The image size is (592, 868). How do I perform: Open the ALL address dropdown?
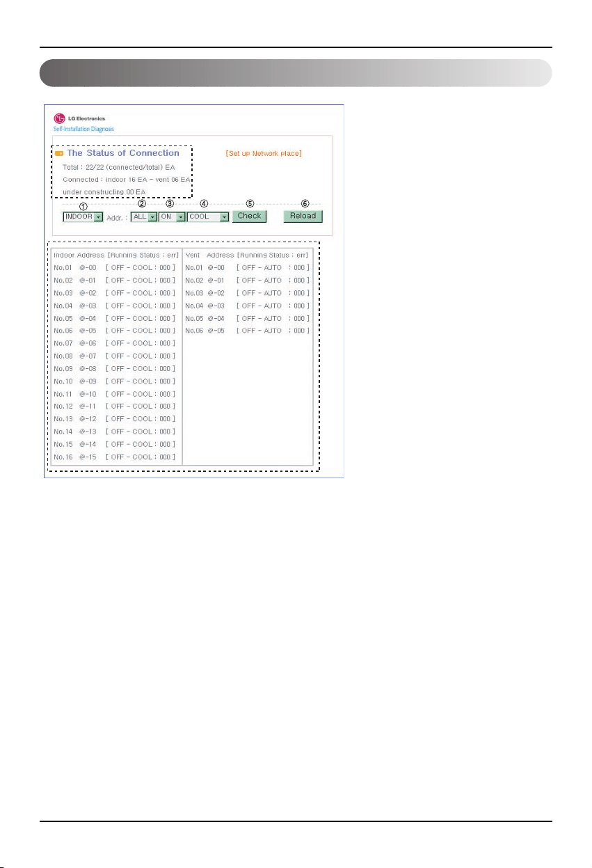click(143, 216)
